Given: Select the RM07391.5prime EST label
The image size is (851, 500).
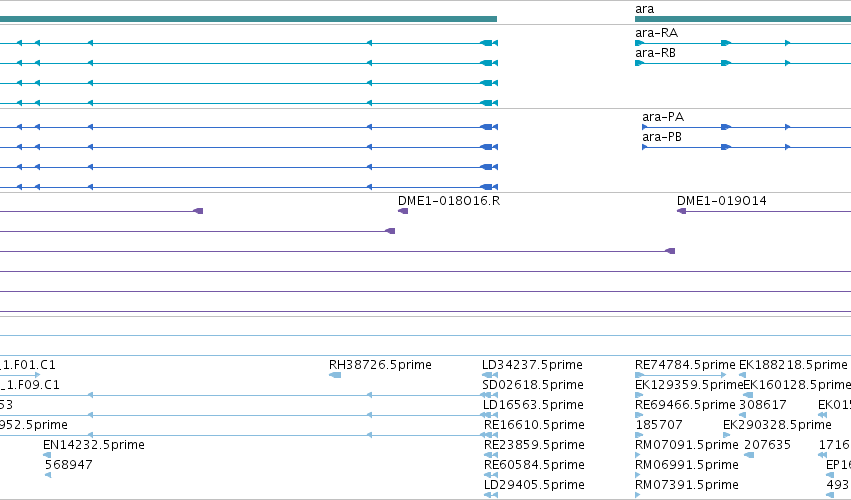Looking at the screenshot, I should click(687, 485).
